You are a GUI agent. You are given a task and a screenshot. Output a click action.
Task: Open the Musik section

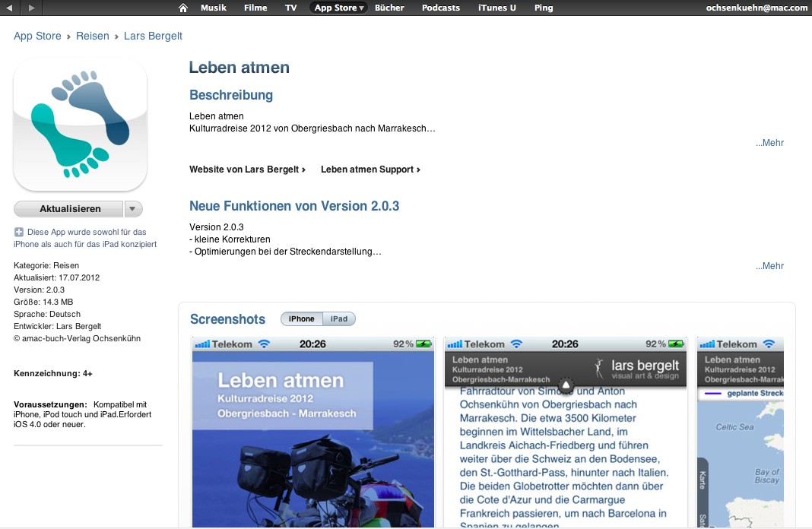[x=214, y=8]
